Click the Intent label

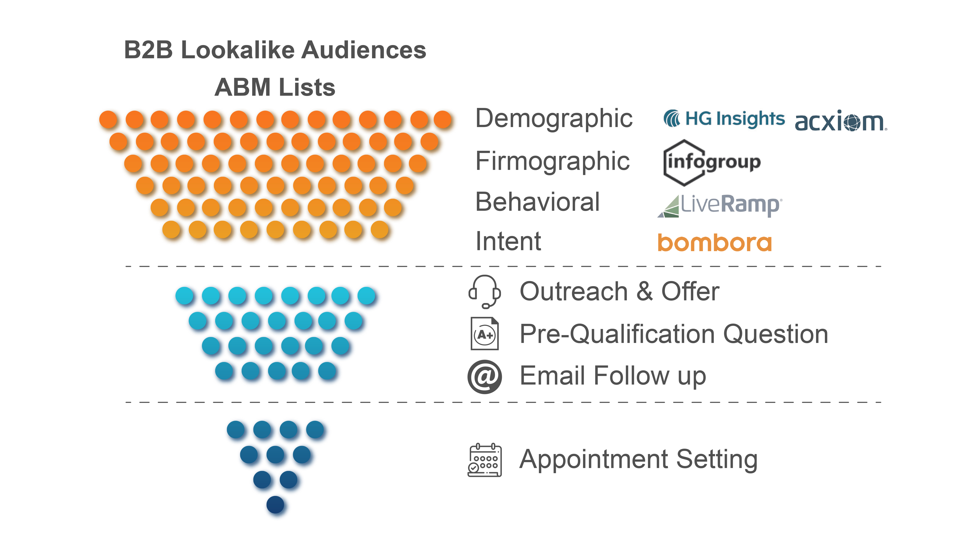(508, 241)
